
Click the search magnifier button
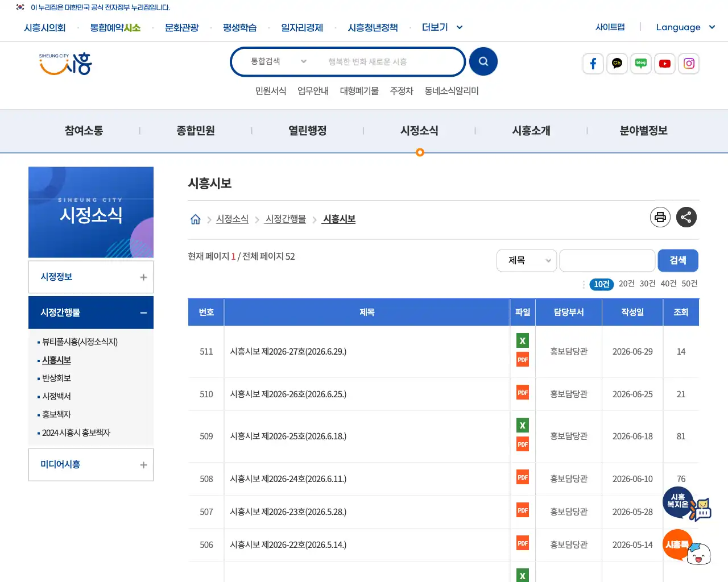(x=483, y=61)
